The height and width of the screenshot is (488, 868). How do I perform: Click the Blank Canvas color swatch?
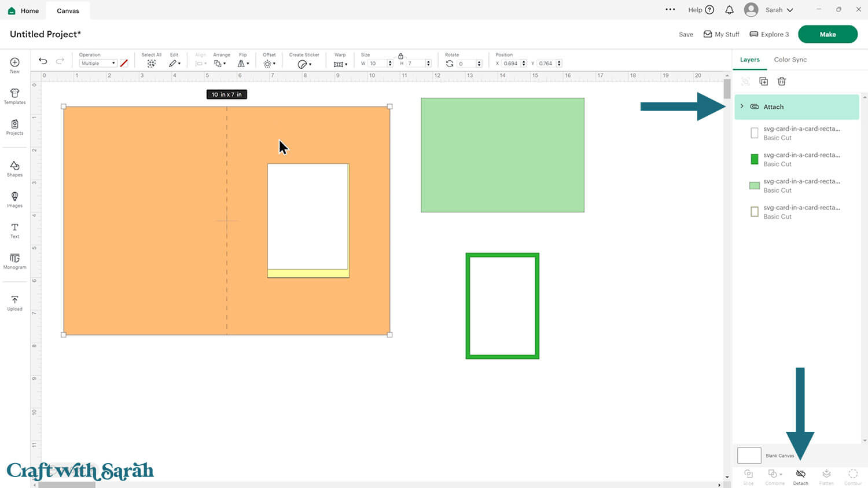749,456
